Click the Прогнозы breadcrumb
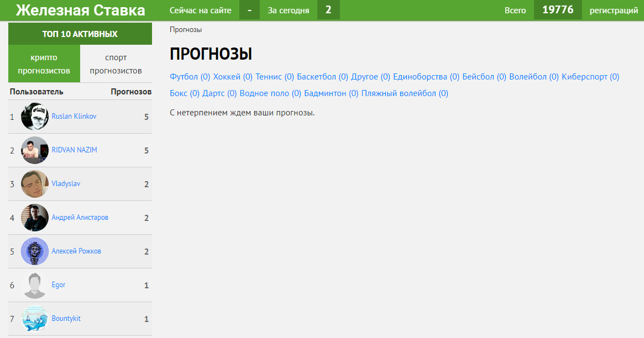The image size is (644, 338). click(x=185, y=30)
